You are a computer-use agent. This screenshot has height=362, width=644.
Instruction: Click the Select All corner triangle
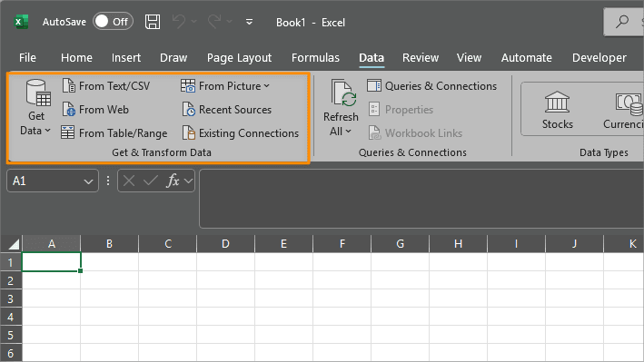click(x=14, y=245)
